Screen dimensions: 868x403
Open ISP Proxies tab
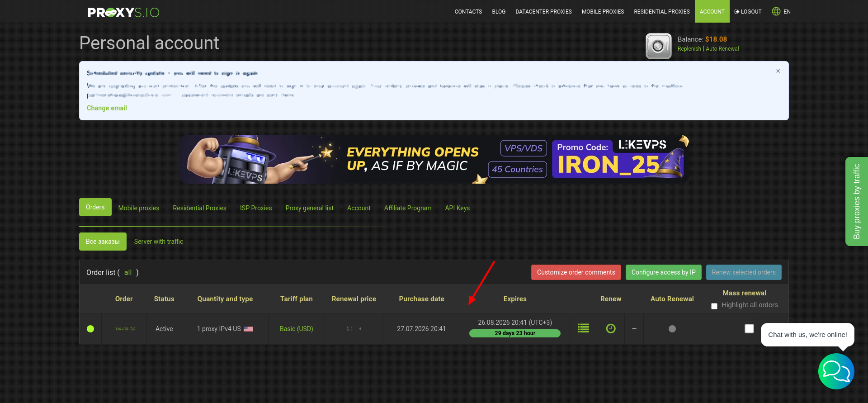[x=256, y=208]
